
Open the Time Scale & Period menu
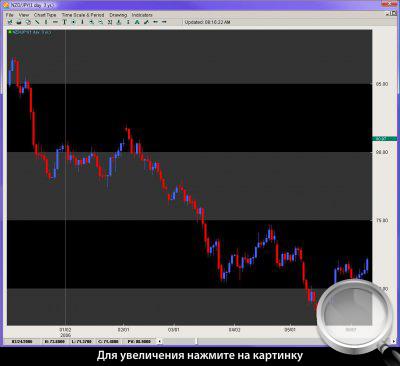(x=83, y=15)
